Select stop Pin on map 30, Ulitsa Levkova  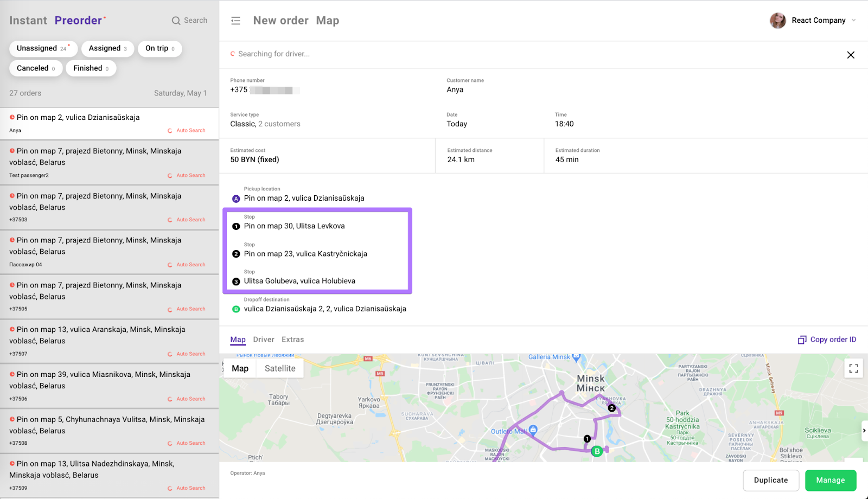click(294, 226)
